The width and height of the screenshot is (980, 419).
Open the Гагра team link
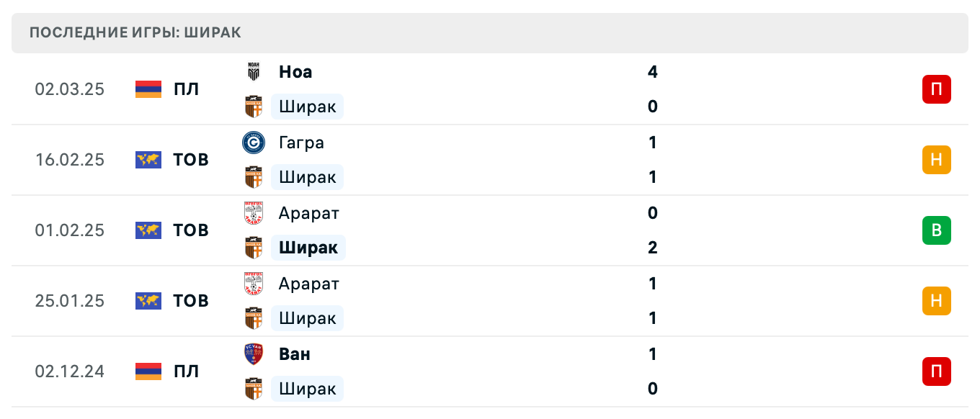[301, 143]
